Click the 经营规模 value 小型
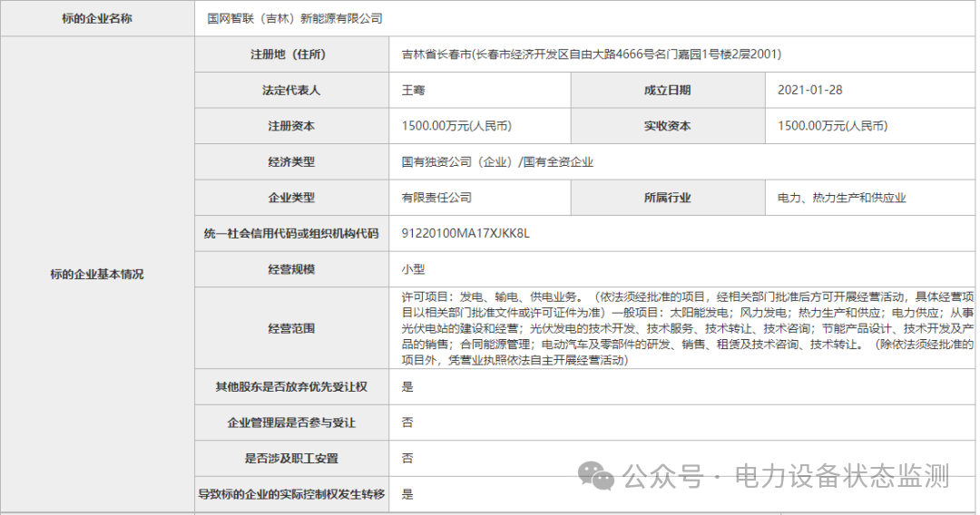980x515 pixels. pos(414,269)
